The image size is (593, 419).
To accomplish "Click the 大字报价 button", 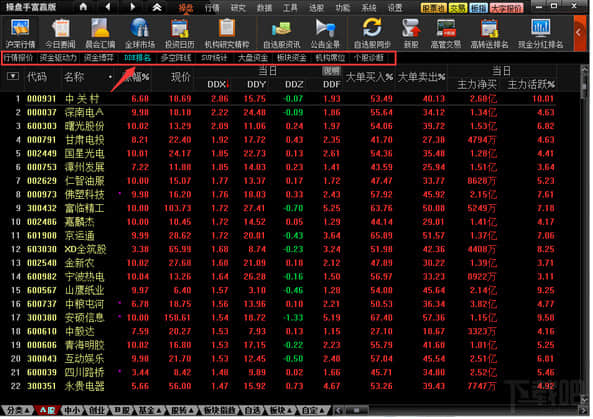I will coord(506,8).
